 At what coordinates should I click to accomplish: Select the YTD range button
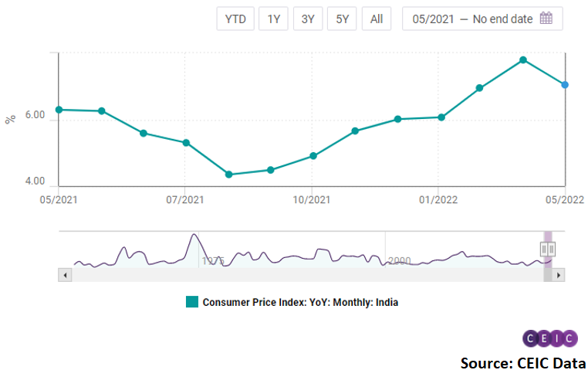235,19
